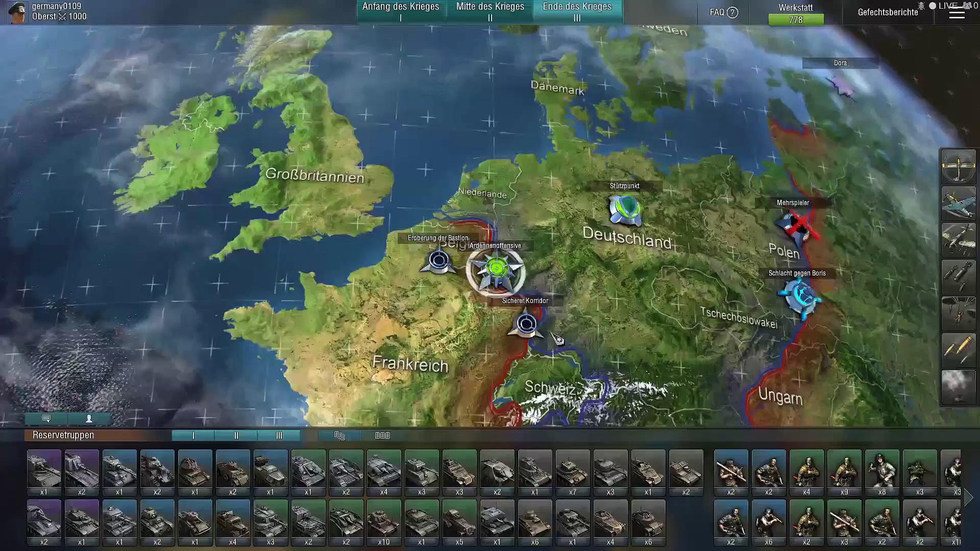Choose the bomber plane dropping bombs icon
This screenshot has width=980, height=551.
[x=958, y=240]
